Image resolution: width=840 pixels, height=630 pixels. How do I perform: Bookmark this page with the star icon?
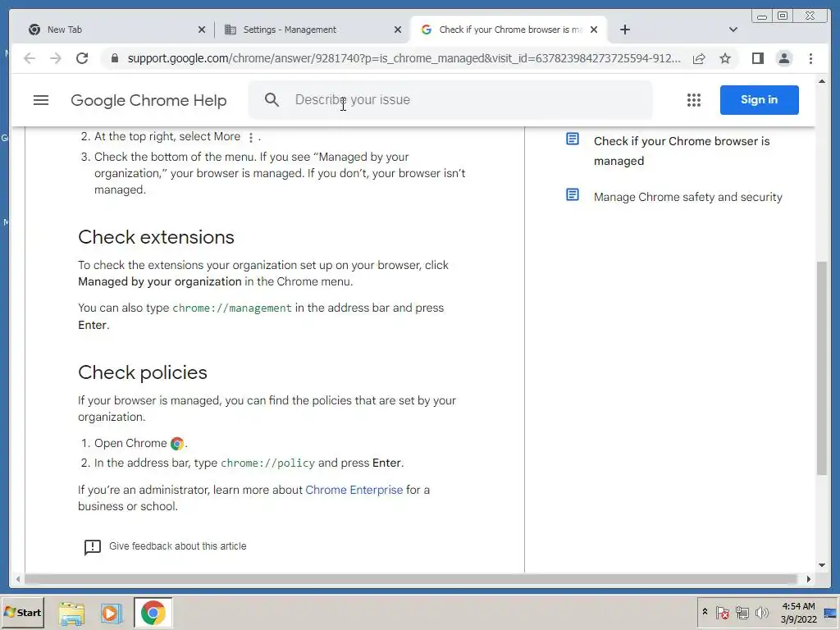[725, 58]
